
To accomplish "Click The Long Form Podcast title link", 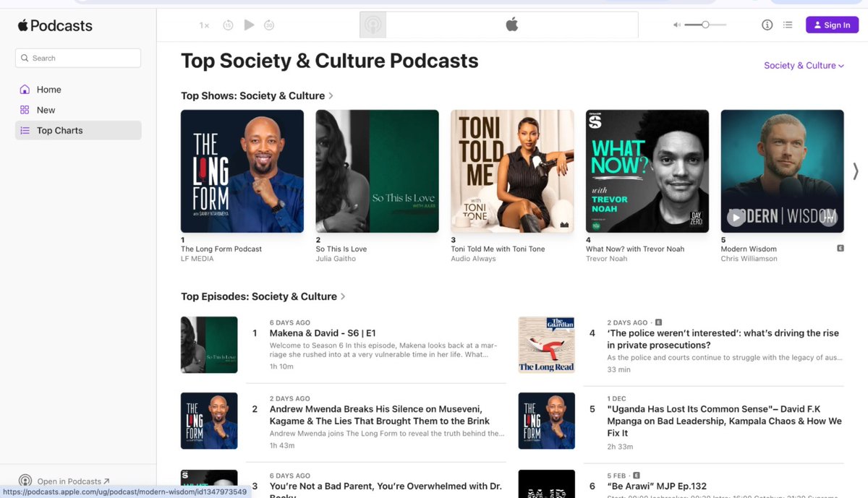I will [x=221, y=249].
